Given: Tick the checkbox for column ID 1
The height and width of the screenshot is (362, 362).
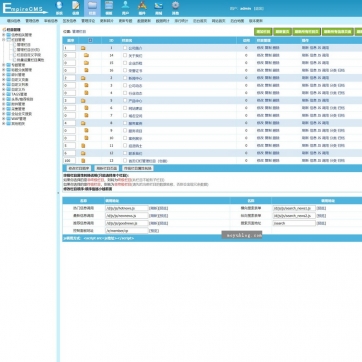Looking at the screenshot, I should [125, 48].
